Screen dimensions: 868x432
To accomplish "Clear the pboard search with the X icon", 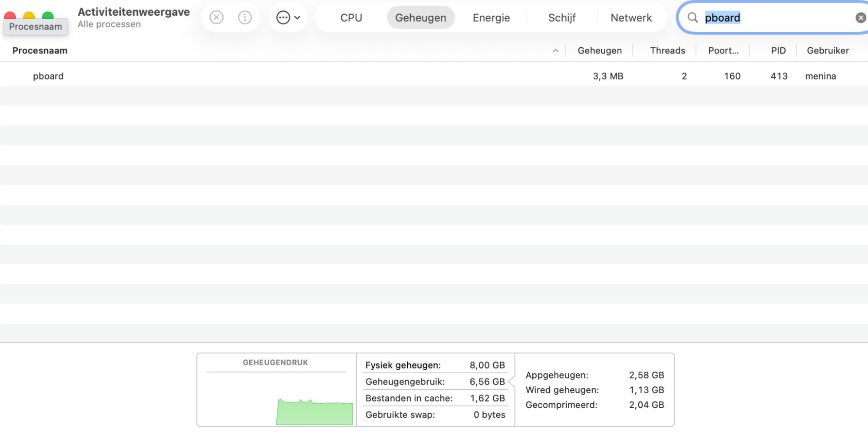I will (x=860, y=17).
